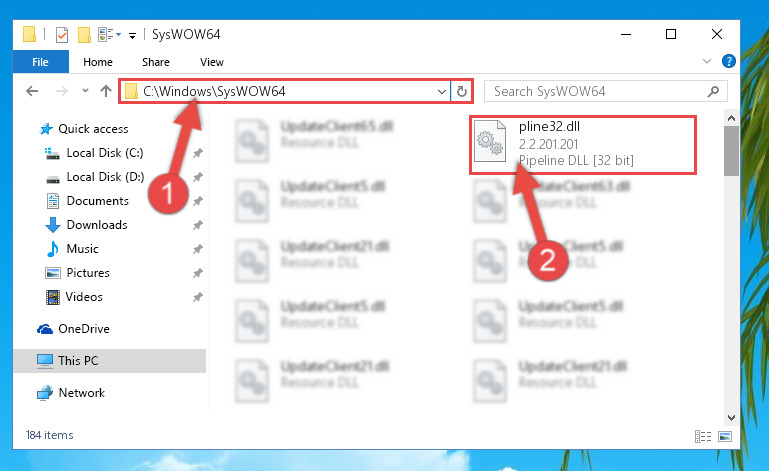
Task: Click the Back navigation arrow
Action: (32, 91)
